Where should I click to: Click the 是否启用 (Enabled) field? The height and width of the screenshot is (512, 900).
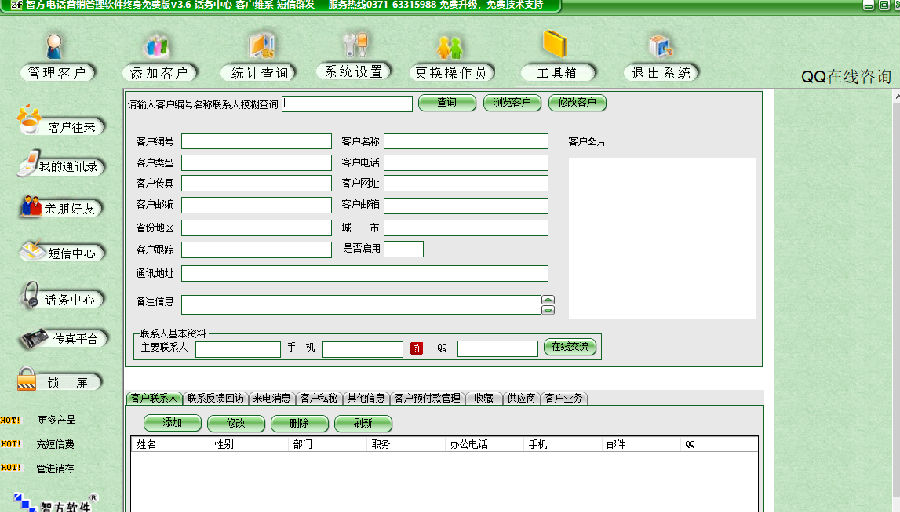coord(404,249)
